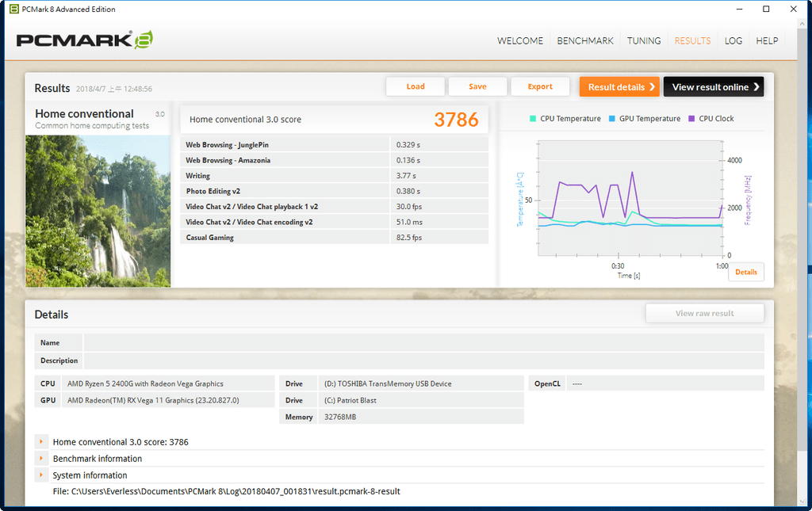Expand Home conventional 3.0 score row
This screenshot has height=511, width=812.
pos(41,442)
